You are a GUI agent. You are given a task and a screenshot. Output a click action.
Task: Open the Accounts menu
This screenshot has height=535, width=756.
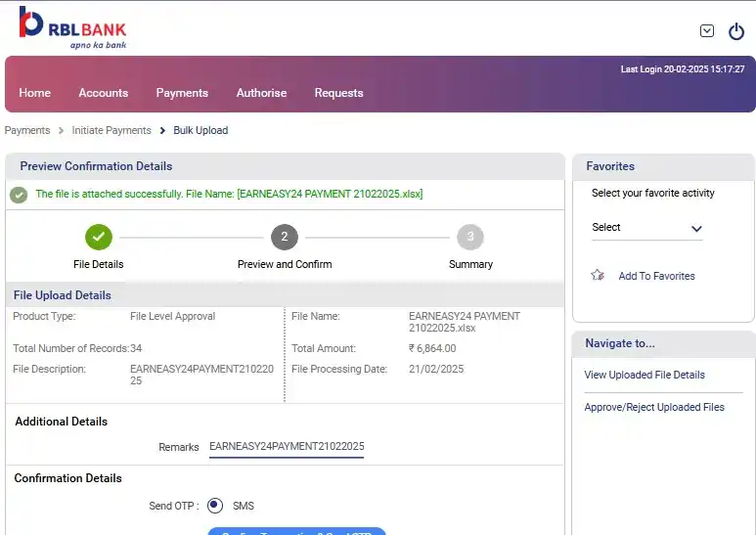tap(103, 93)
